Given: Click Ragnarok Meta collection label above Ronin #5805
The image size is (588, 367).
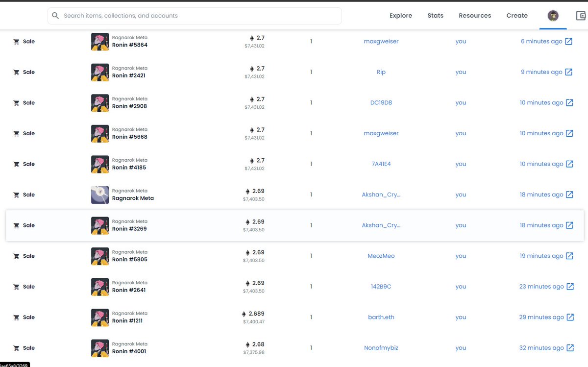Looking at the screenshot, I should click(130, 252).
